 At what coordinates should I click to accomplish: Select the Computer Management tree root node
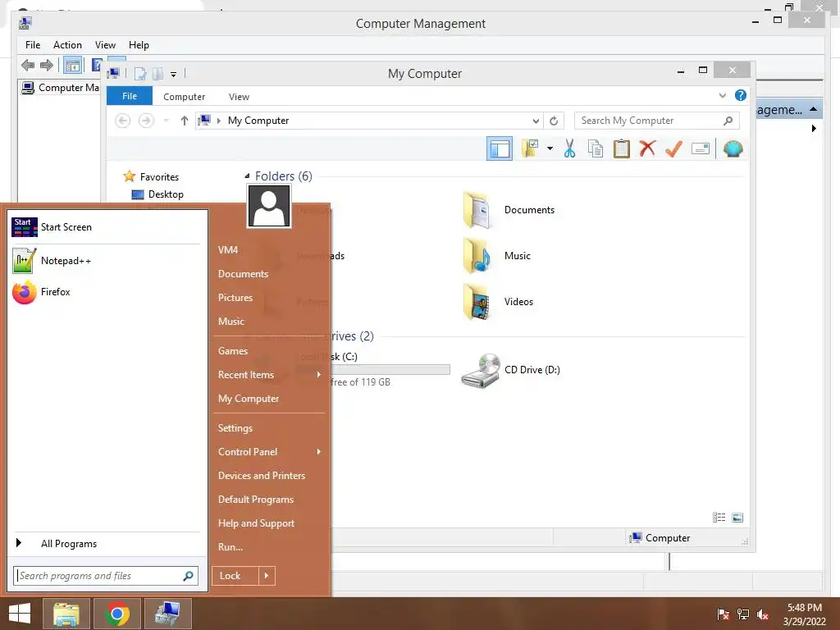pos(60,87)
